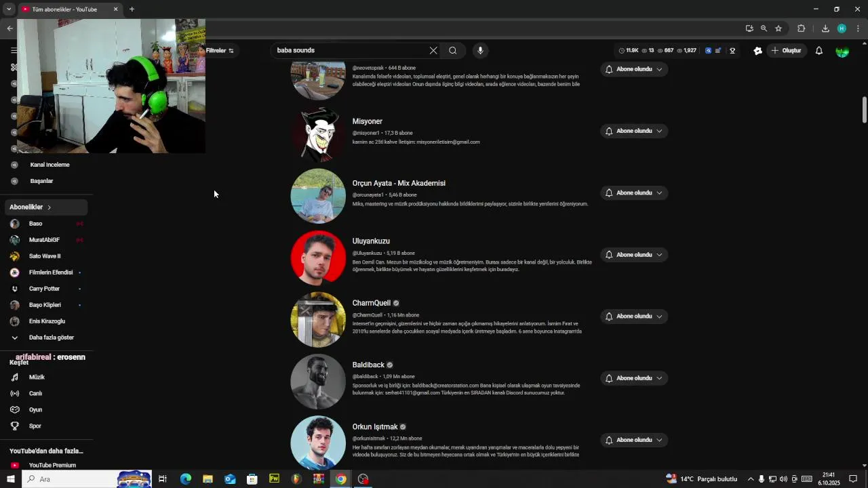Click into the 'baba sounds' search field

tap(349, 50)
